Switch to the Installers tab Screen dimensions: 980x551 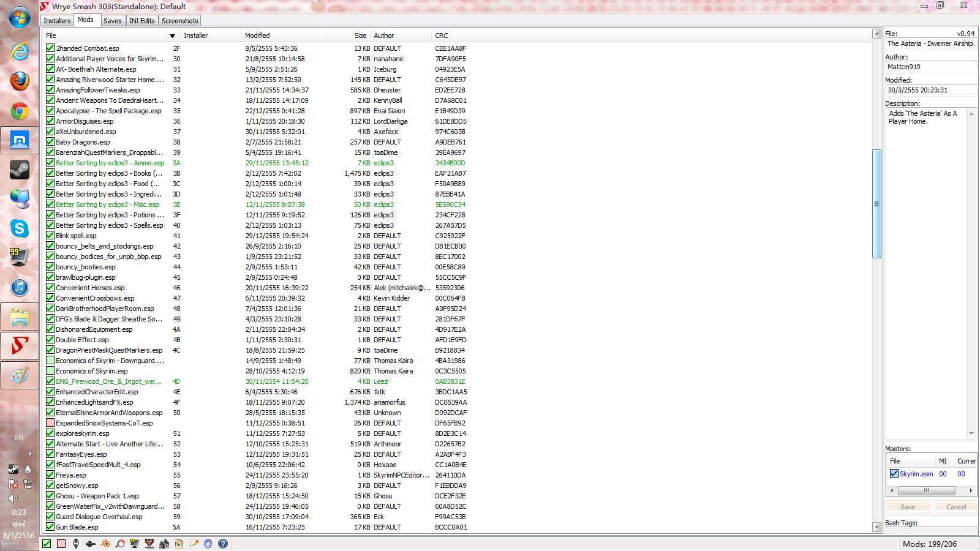57,21
